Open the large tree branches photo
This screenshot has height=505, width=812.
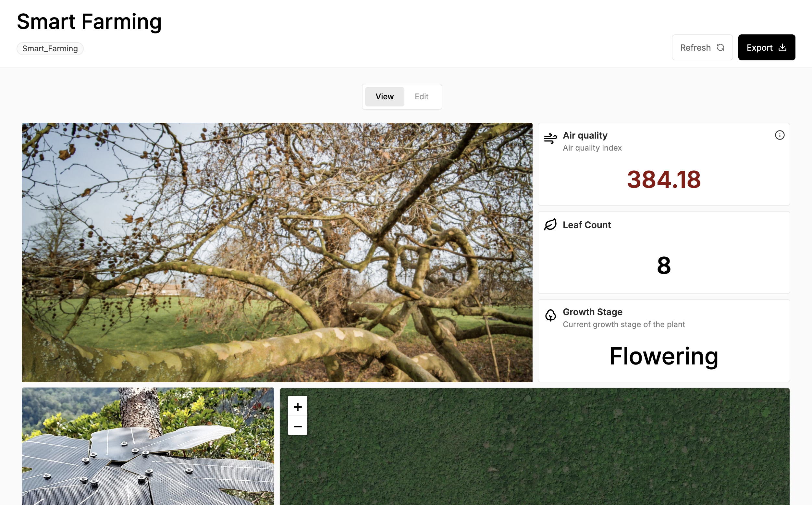(277, 252)
